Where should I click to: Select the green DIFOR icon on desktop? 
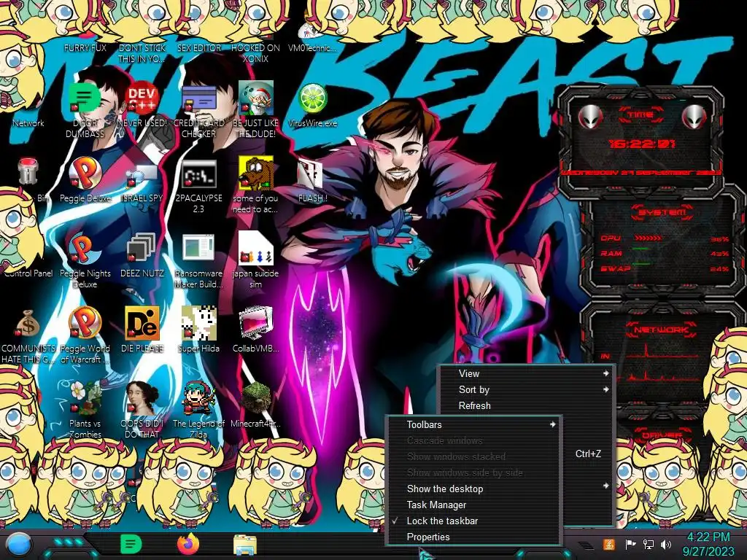(x=84, y=98)
